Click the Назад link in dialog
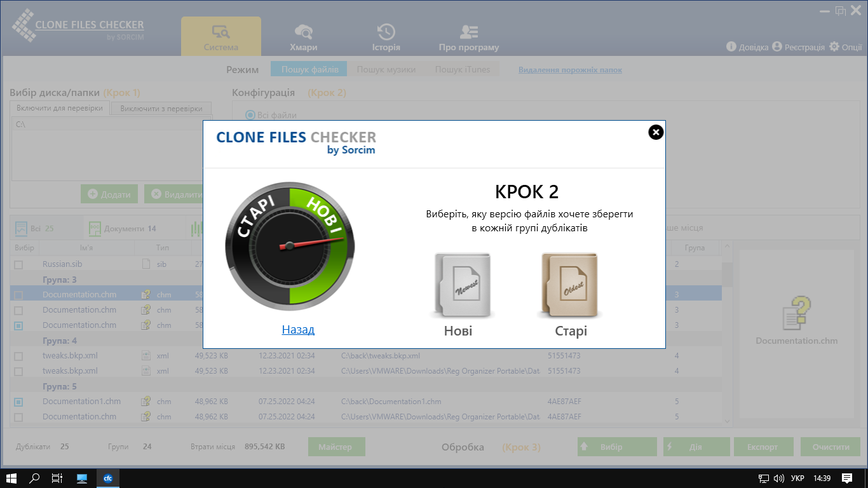 click(x=298, y=330)
